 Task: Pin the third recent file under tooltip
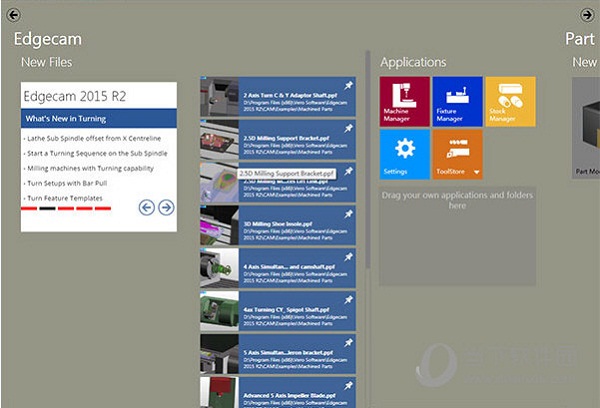348,171
